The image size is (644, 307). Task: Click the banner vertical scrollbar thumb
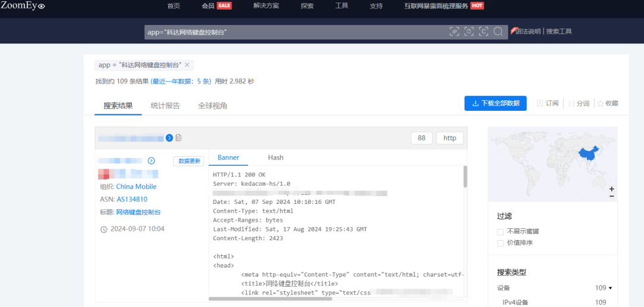pyautogui.click(x=465, y=176)
